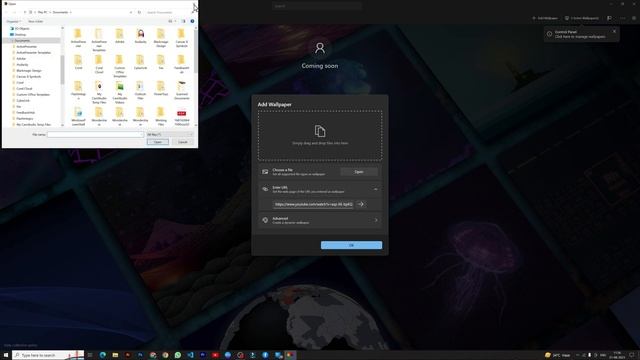This screenshot has height=360, width=640.
Task: Select My CamStudio Videos folder
Action: [x=120, y=92]
